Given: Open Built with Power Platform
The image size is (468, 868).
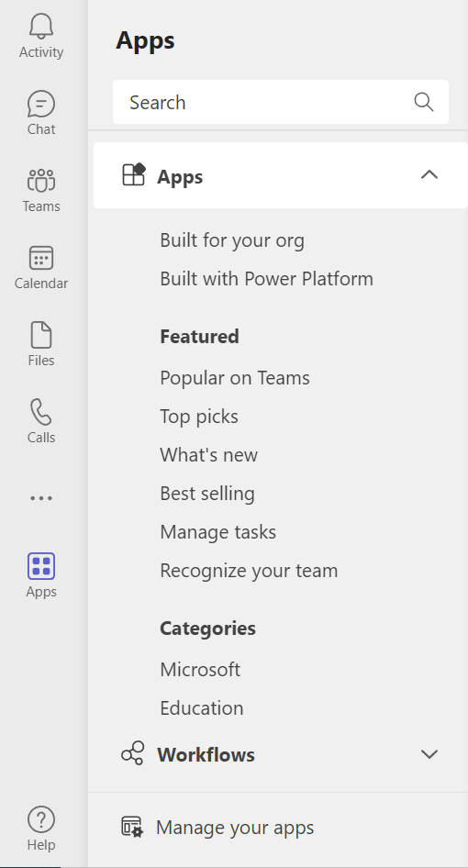Looking at the screenshot, I should [x=266, y=278].
